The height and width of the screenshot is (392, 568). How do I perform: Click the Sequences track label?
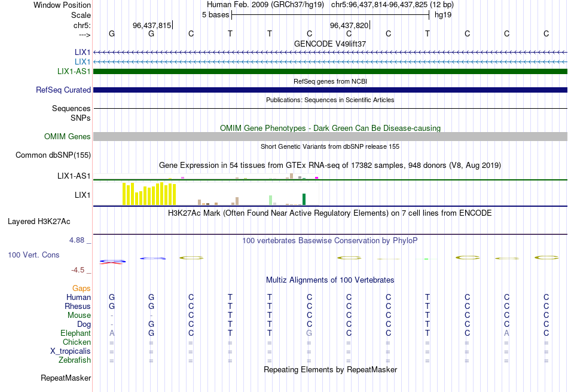[x=71, y=108]
